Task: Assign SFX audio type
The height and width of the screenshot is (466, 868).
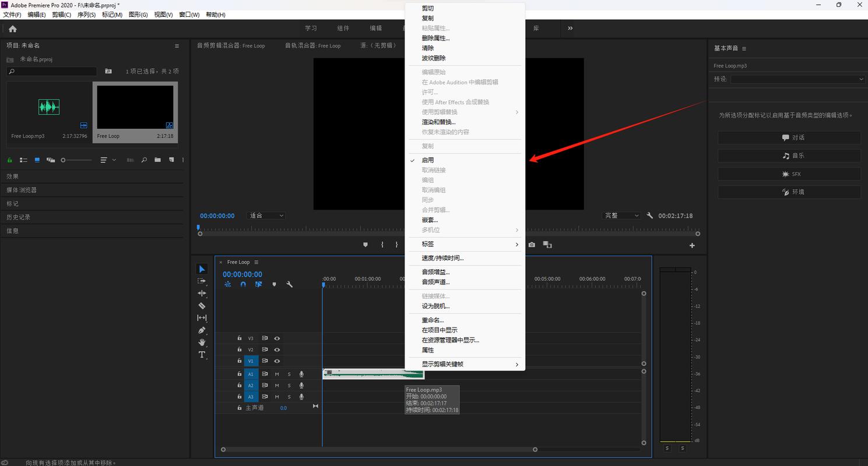Action: pyautogui.click(x=789, y=174)
